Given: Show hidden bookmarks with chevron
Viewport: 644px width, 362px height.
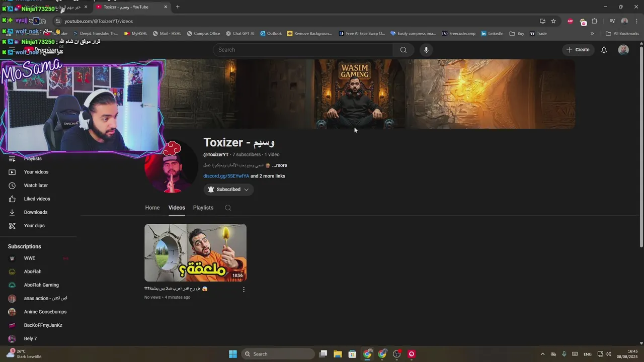Looking at the screenshot, I should (x=592, y=34).
